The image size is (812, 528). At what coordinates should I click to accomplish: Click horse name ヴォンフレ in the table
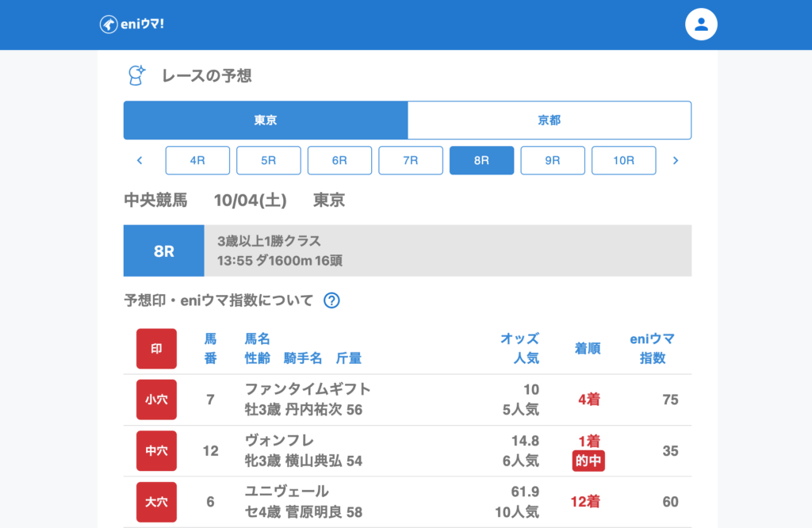coord(280,441)
